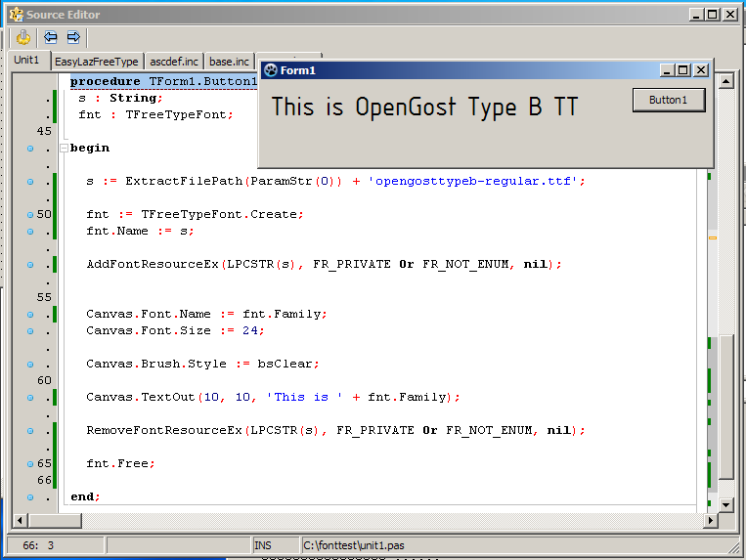Viewport: 746px width, 560px height.
Task: Toggle the INS insert mode status panel
Action: [x=263, y=544]
